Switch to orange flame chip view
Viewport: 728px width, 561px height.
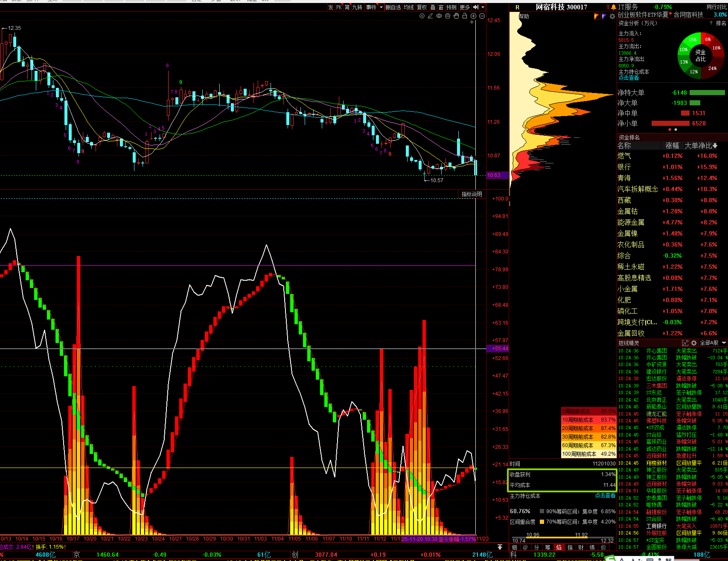point(597,16)
